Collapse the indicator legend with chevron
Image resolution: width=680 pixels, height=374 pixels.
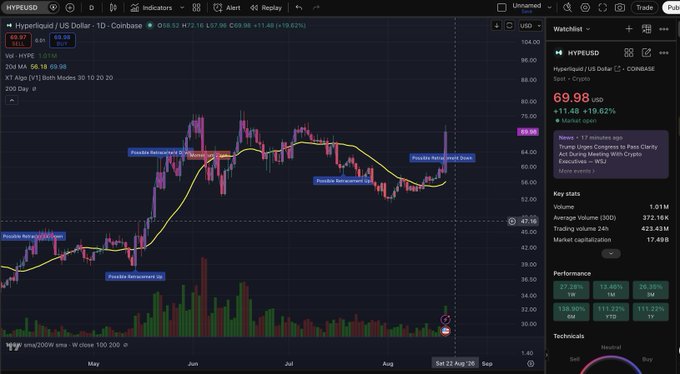tap(12, 100)
